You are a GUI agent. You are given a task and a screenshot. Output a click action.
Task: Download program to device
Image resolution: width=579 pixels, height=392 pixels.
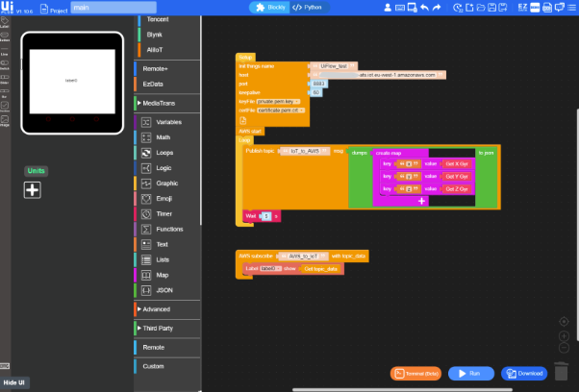[x=524, y=374]
